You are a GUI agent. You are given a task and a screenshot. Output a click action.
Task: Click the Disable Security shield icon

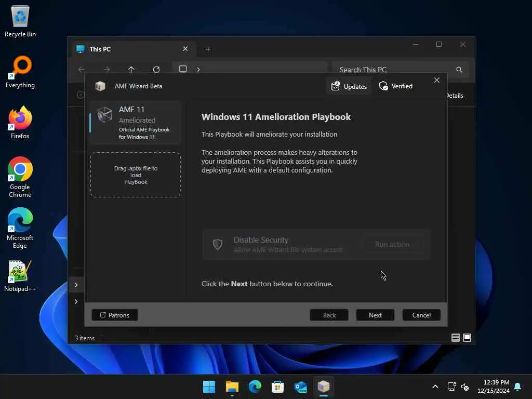pyautogui.click(x=218, y=244)
